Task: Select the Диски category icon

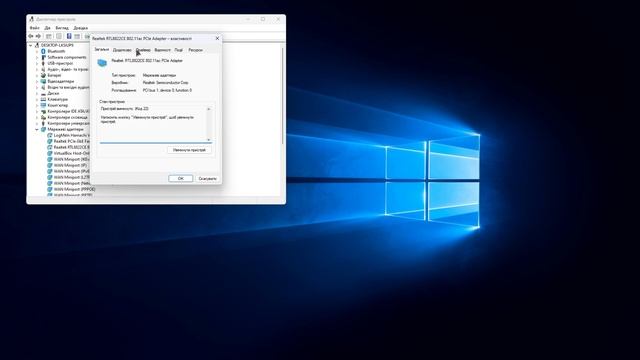Action: coord(43,93)
